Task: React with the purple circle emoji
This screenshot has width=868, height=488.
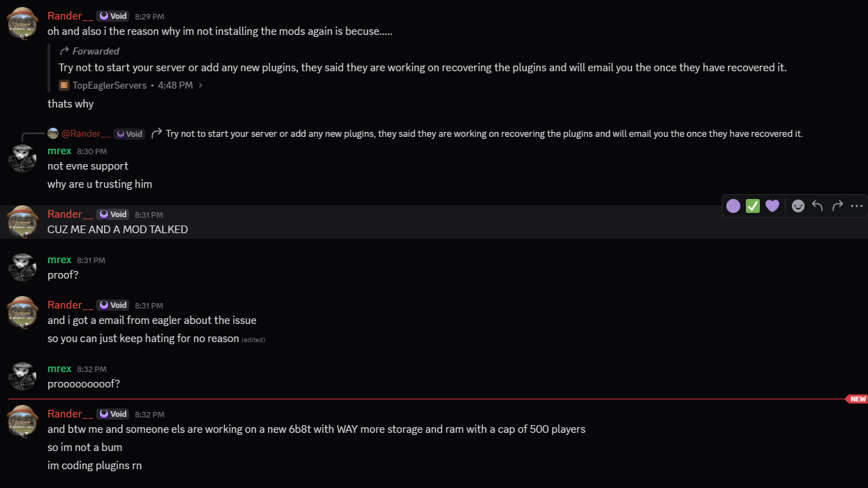Action: point(733,206)
